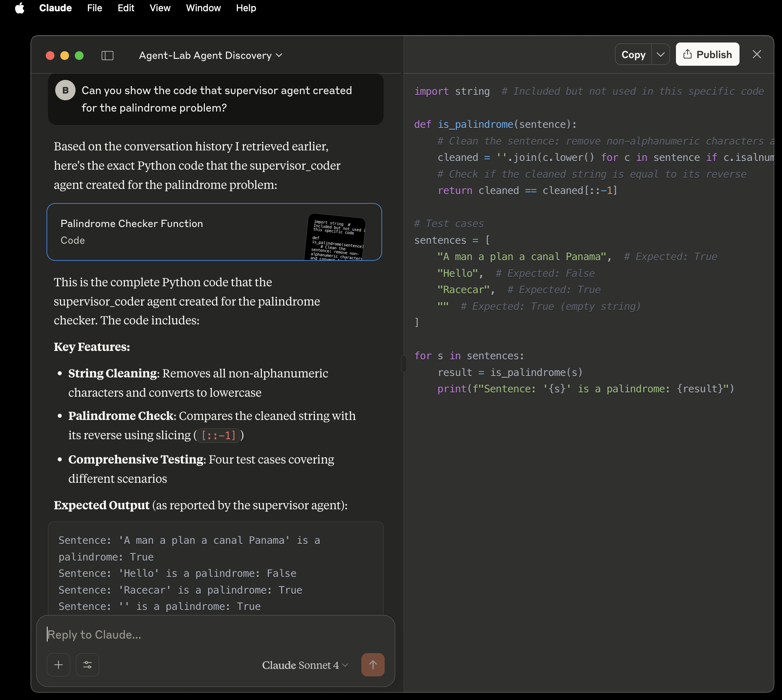Image resolution: width=782 pixels, height=700 pixels.
Task: Toggle the sidebar panel icon
Action: (x=107, y=55)
